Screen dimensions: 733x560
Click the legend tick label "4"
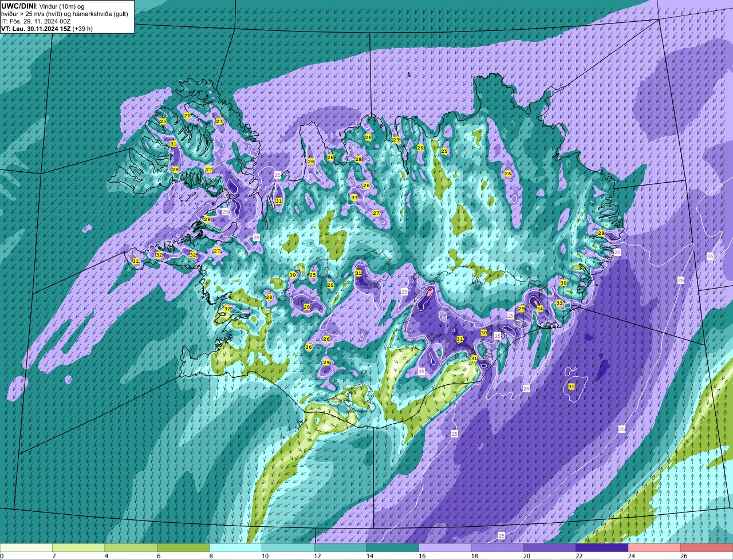pos(106,556)
